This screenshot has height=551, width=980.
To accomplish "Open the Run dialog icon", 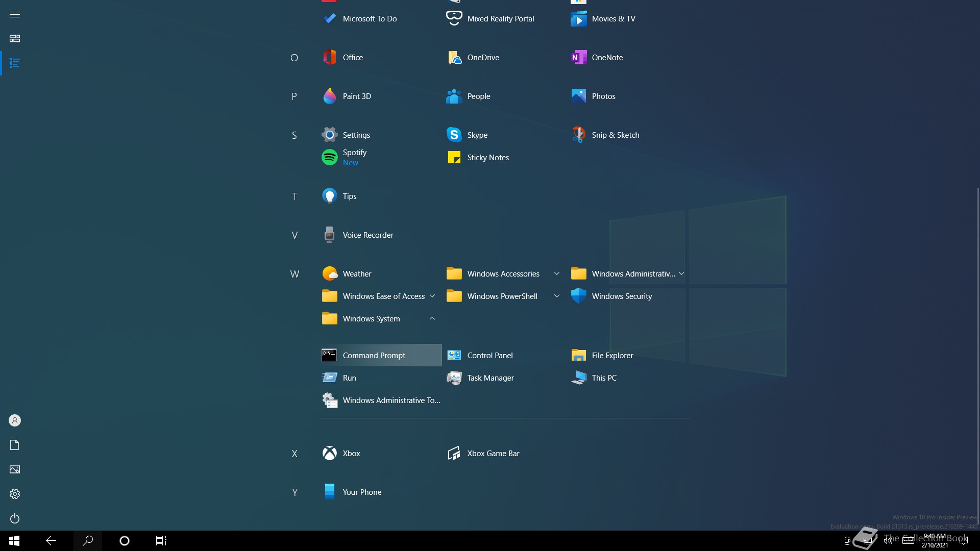I will click(x=330, y=378).
